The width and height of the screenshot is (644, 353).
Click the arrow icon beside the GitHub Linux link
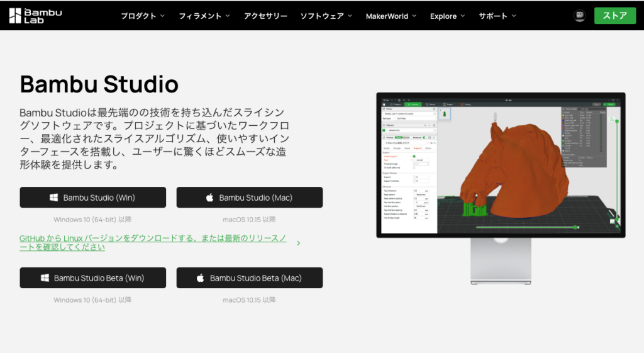click(x=298, y=243)
